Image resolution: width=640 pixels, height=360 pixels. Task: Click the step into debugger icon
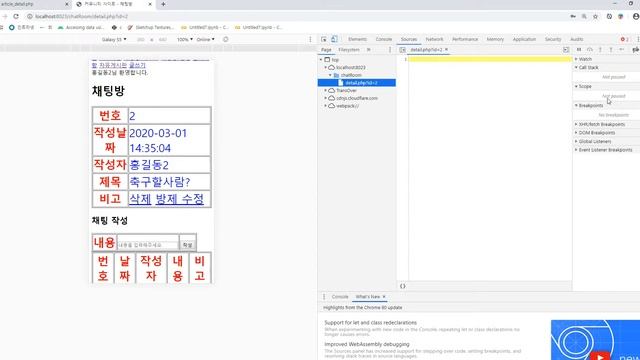click(600, 49)
